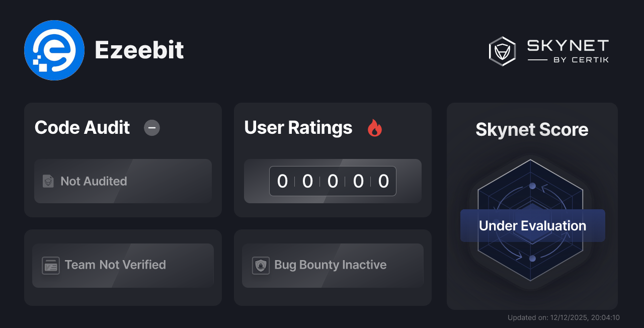Viewport: 644px width, 328px height.
Task: Click the Ezeebit circular logo
Action: click(x=54, y=50)
